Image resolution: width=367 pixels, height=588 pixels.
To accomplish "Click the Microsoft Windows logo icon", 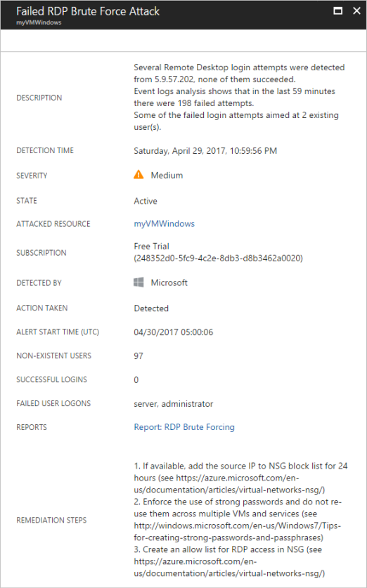I will pos(139,282).
